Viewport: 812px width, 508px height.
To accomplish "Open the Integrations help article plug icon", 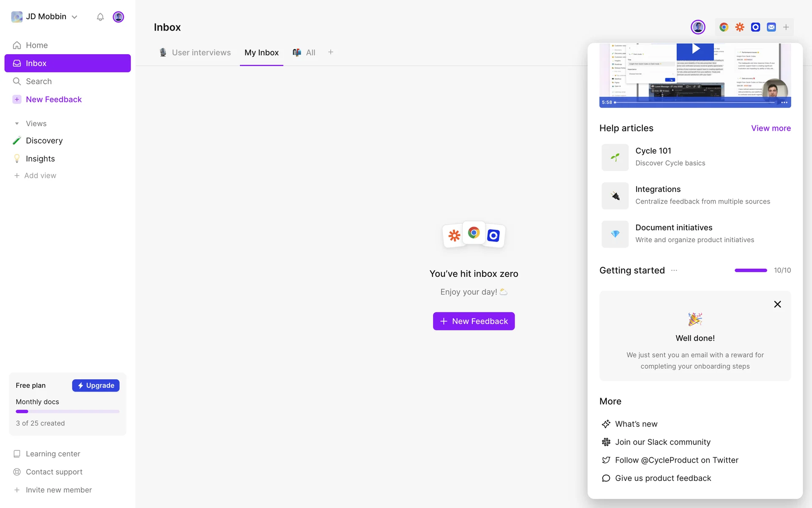I will tap(615, 196).
